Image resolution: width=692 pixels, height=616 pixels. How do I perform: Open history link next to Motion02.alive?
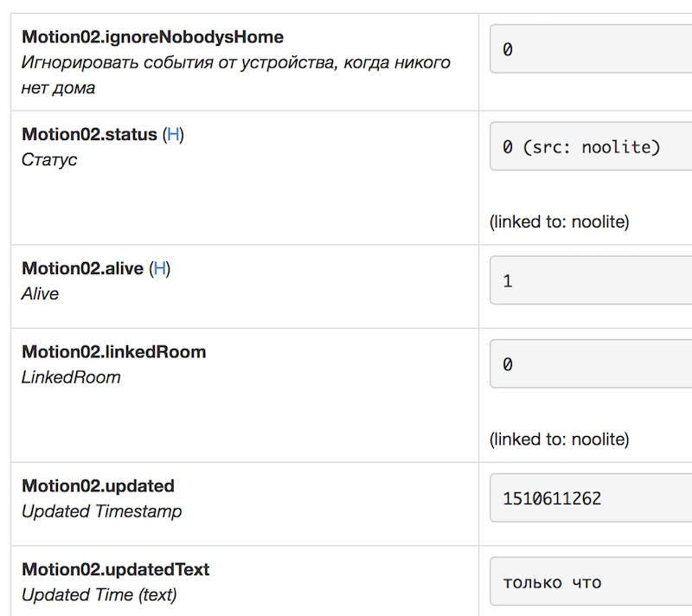click(160, 269)
